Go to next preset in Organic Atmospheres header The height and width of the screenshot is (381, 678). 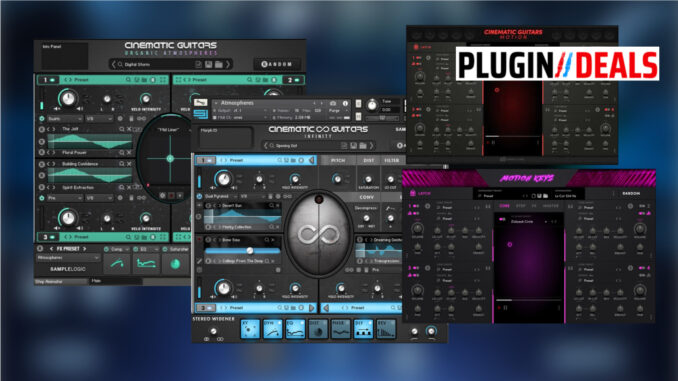(228, 64)
